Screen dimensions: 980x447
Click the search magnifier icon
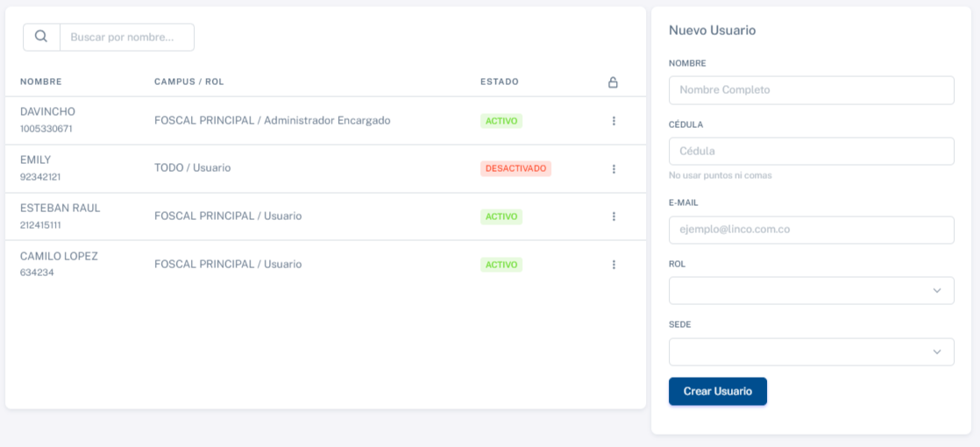(x=41, y=37)
